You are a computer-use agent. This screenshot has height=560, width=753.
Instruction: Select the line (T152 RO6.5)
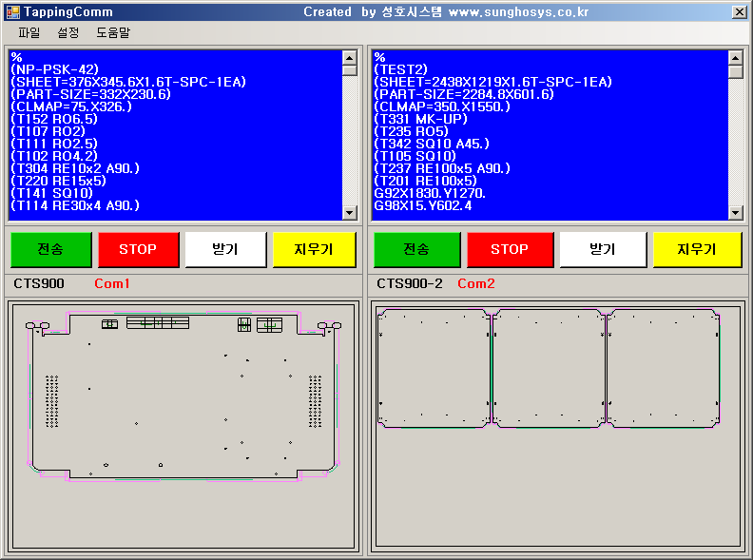[54, 119]
